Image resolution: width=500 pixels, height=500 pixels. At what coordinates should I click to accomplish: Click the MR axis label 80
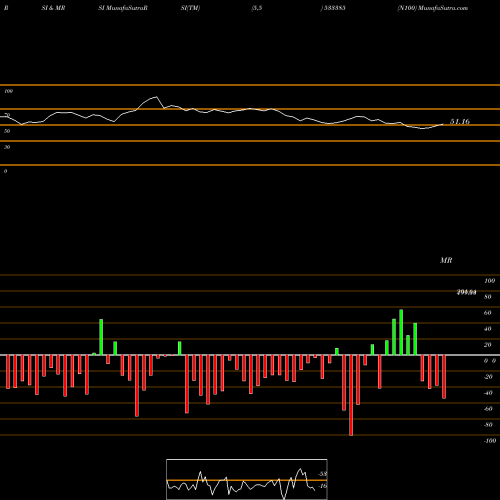coord(488,297)
